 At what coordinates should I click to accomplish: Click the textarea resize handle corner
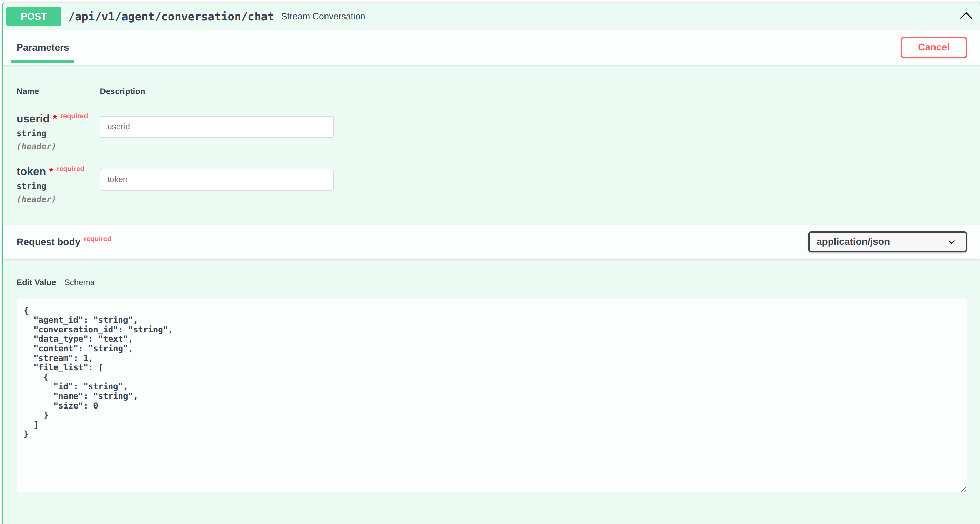pyautogui.click(x=963, y=490)
